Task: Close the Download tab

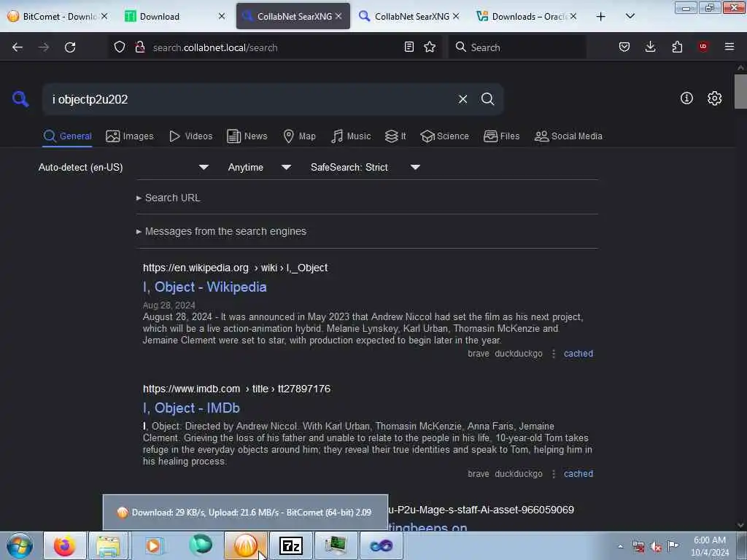Action: (222, 16)
